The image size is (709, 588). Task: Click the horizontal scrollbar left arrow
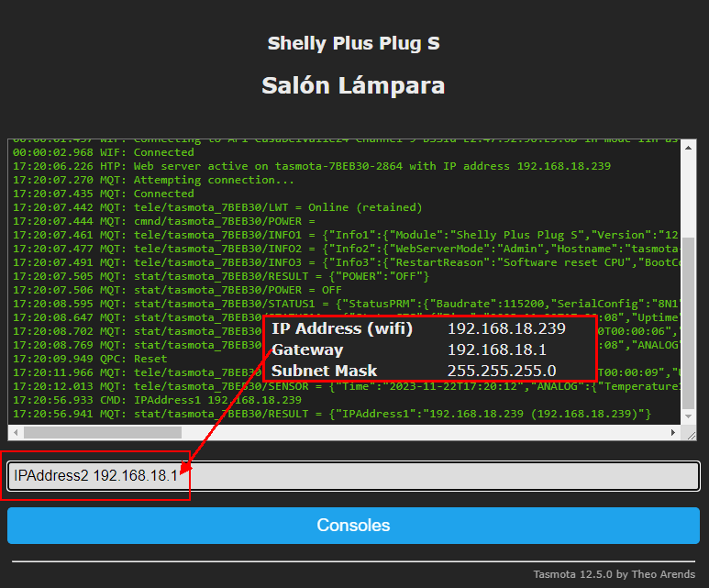tap(17, 433)
